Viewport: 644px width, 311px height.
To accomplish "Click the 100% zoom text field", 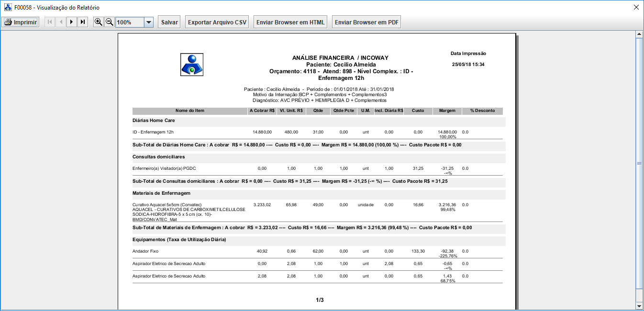I will [x=129, y=22].
